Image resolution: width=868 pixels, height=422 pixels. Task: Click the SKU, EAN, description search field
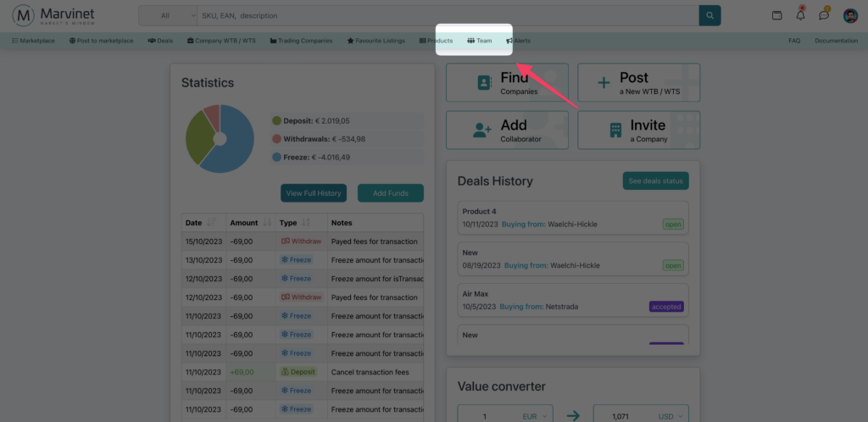coord(445,15)
